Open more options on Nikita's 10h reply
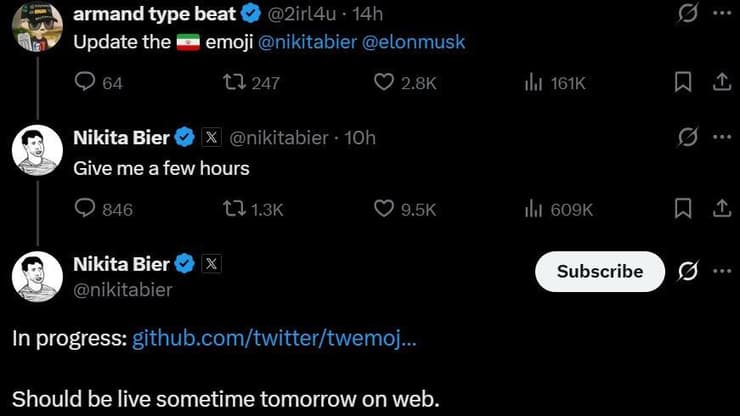The image size is (740, 416). (722, 137)
